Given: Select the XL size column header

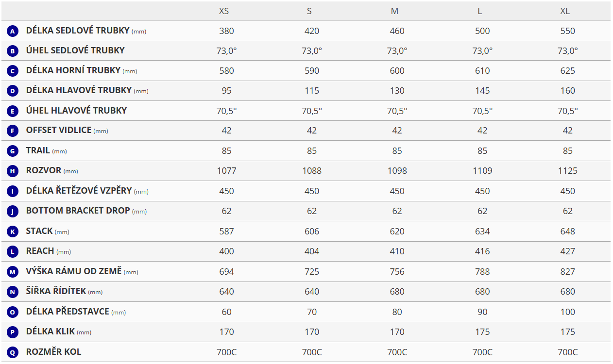Looking at the screenshot, I should 565,11.
